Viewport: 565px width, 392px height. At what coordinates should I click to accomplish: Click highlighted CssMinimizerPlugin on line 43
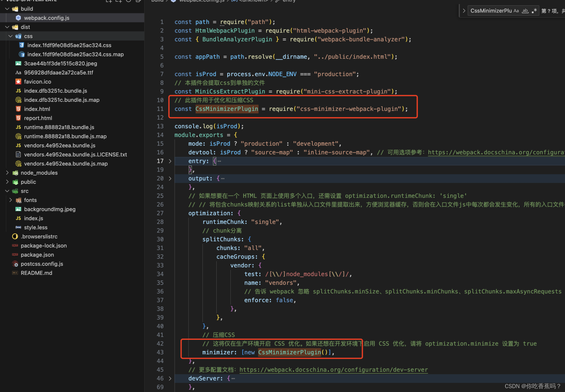click(290, 352)
